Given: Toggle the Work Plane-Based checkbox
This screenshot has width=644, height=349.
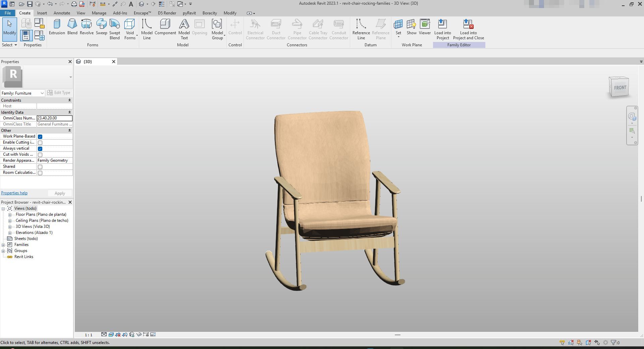Looking at the screenshot, I should 40,137.
